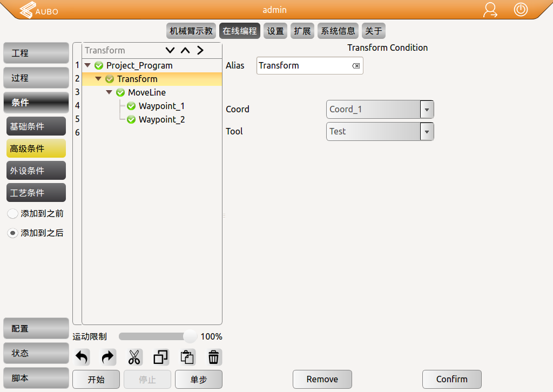Collapse the MoveLine tree node
Viewport: 553px width, 392px height.
[110, 92]
